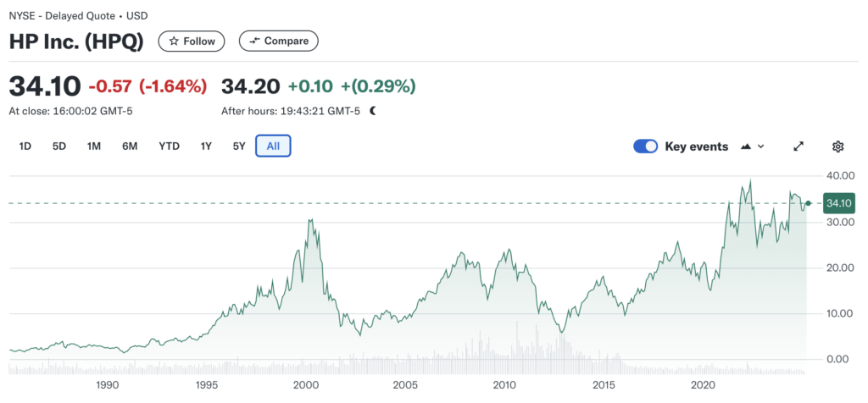Switch chart to 5D range
This screenshot has height=403, width=868.
pos(59,146)
